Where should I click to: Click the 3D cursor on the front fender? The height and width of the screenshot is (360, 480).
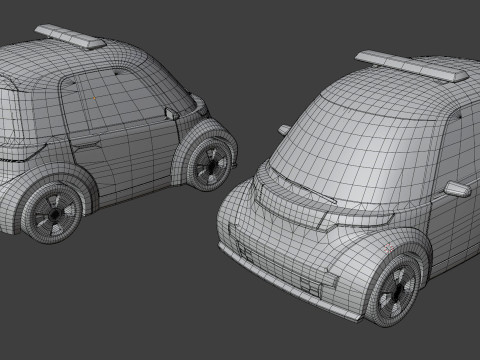point(388,248)
